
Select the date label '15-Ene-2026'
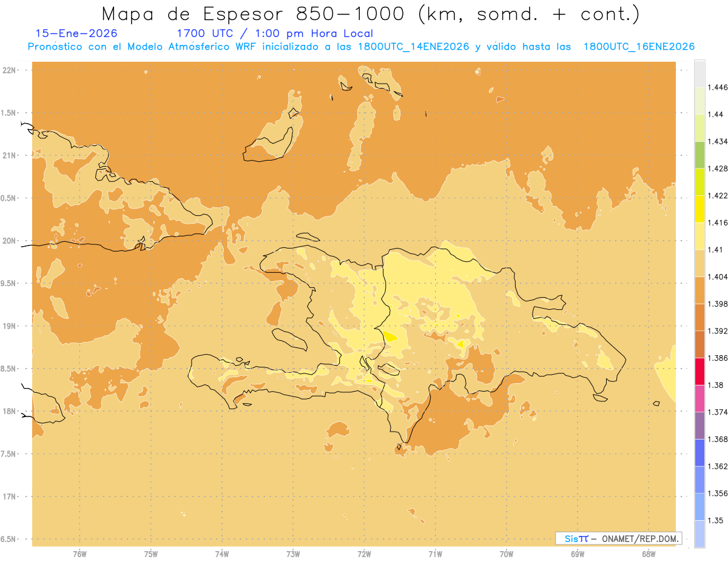click(76, 33)
